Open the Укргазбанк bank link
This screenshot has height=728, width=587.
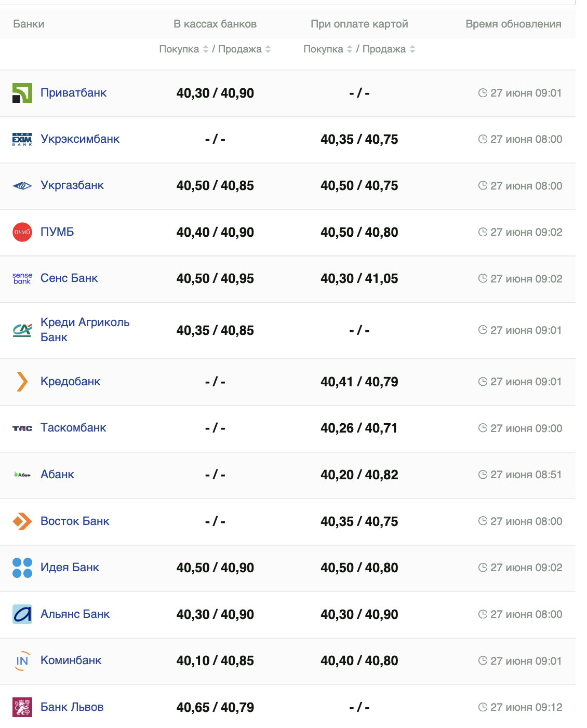pos(72,185)
